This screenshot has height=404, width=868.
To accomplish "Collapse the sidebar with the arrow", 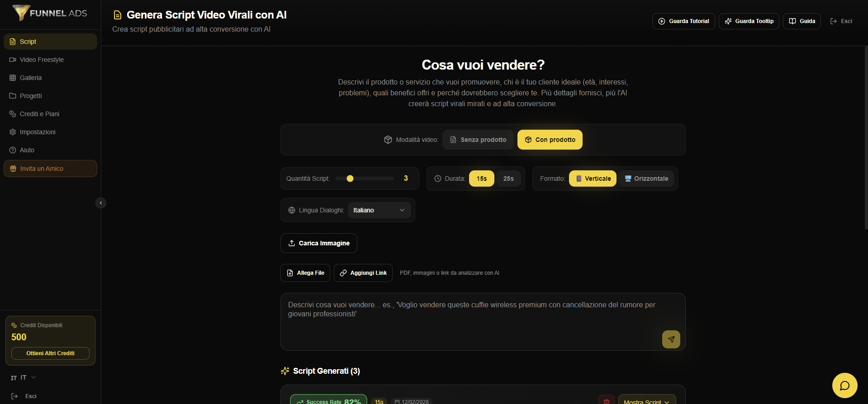I will pos(101,203).
